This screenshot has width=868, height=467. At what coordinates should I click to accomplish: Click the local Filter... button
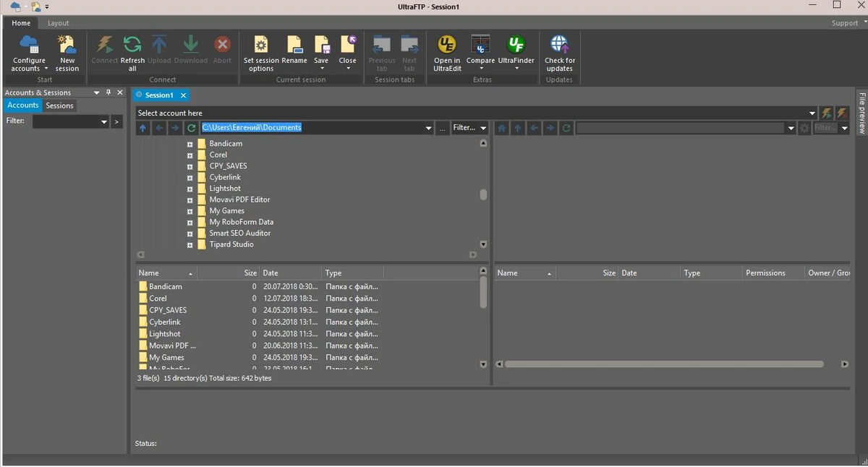coord(464,128)
